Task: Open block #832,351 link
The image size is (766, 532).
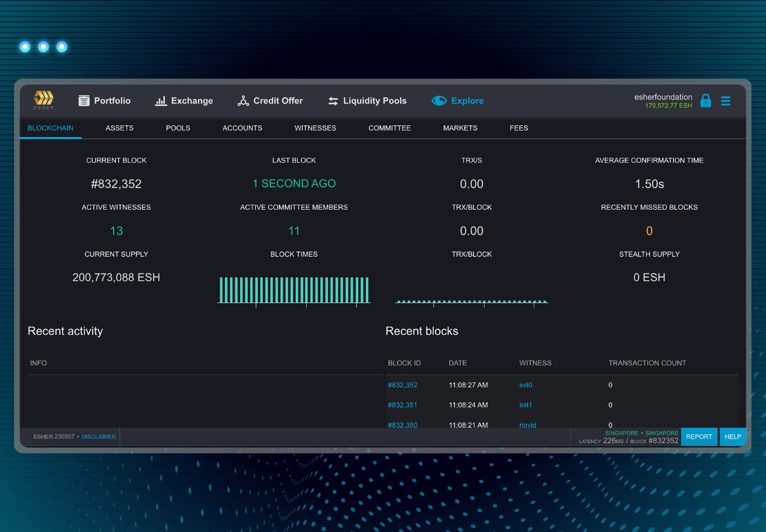Action: (403, 405)
